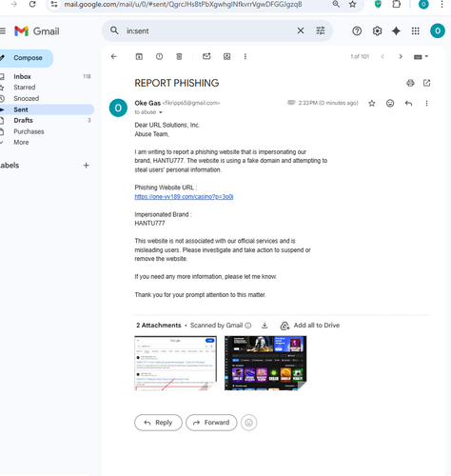
Task: Open input tools keyboard dropdown
Action: coord(421,56)
